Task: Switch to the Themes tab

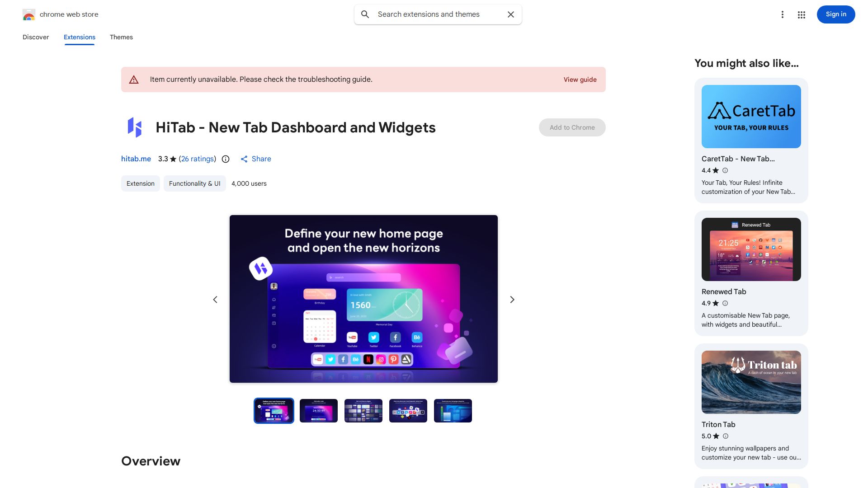Action: [x=121, y=37]
